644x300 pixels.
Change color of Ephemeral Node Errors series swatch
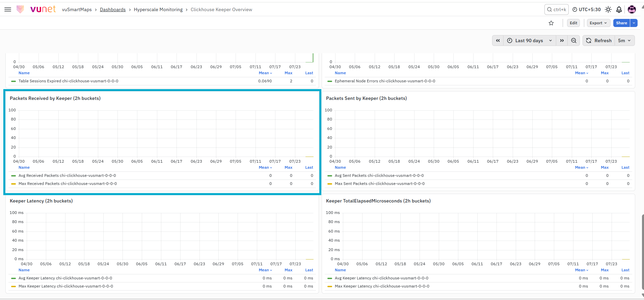(x=330, y=81)
